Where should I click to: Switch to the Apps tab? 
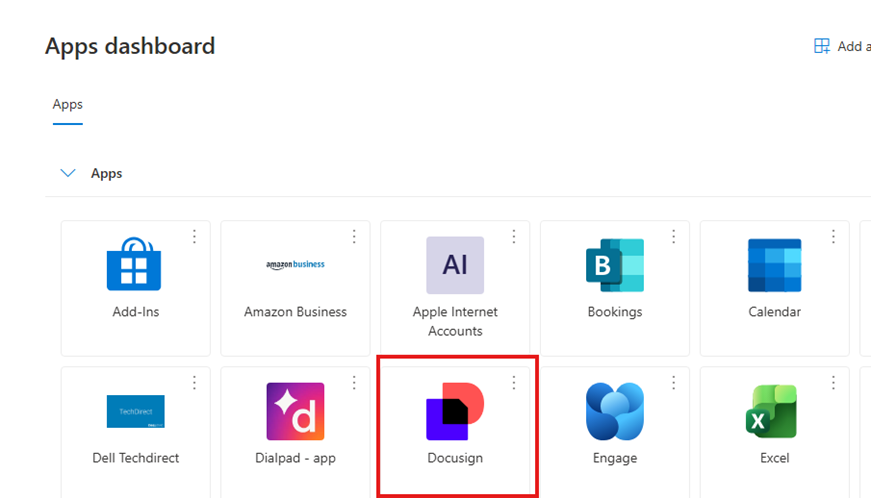[68, 104]
